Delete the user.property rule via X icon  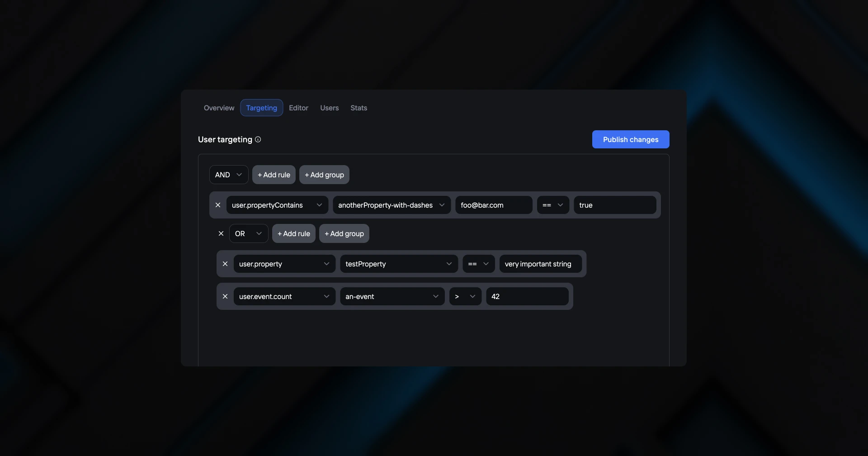coord(225,264)
